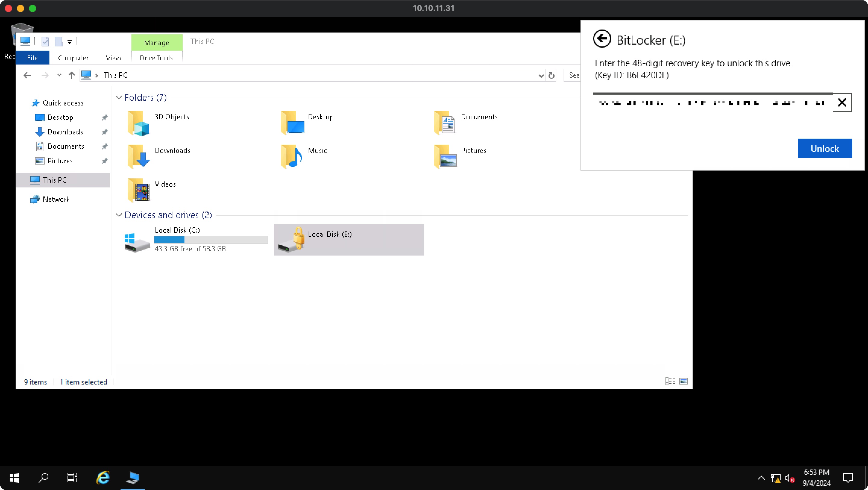Select Network in the navigation pane
Screen dimensions: 868x490
pyautogui.click(x=56, y=199)
